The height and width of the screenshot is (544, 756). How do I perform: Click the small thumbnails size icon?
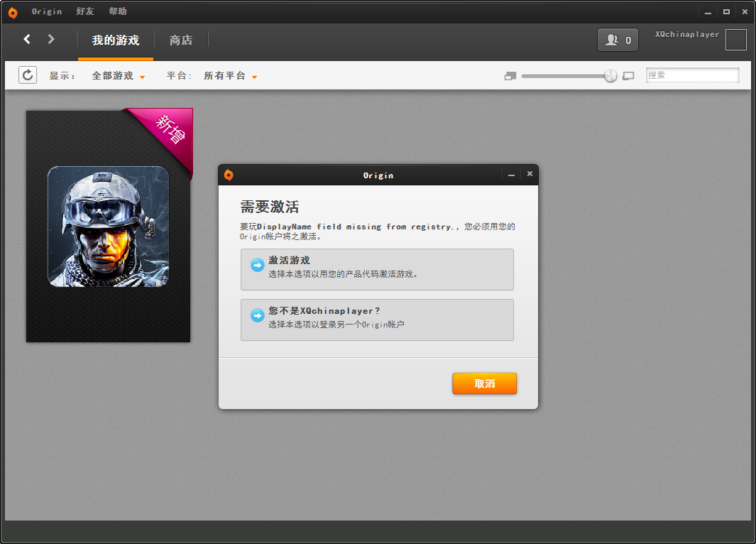coord(510,76)
